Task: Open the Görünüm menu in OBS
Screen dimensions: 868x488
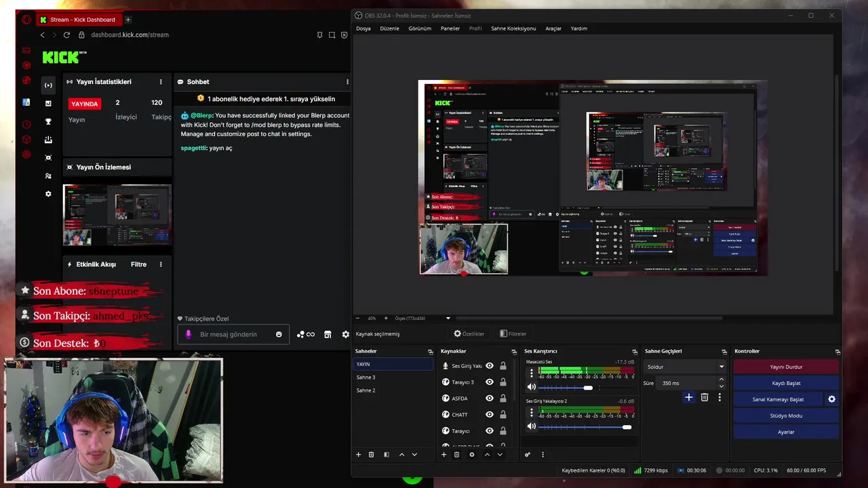Action: click(420, 28)
